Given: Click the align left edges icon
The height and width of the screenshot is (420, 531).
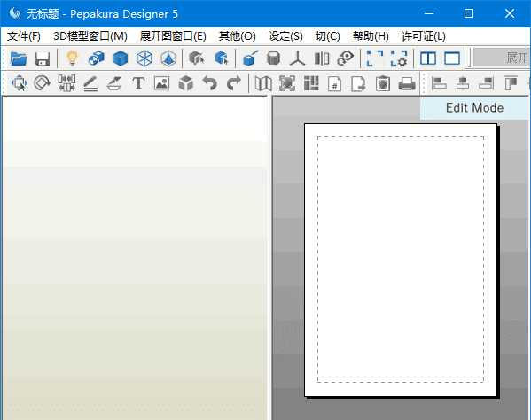Looking at the screenshot, I should (x=439, y=83).
